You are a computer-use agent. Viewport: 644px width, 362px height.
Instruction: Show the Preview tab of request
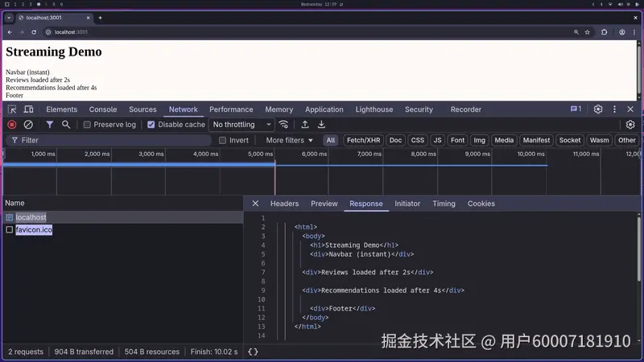coord(324,204)
